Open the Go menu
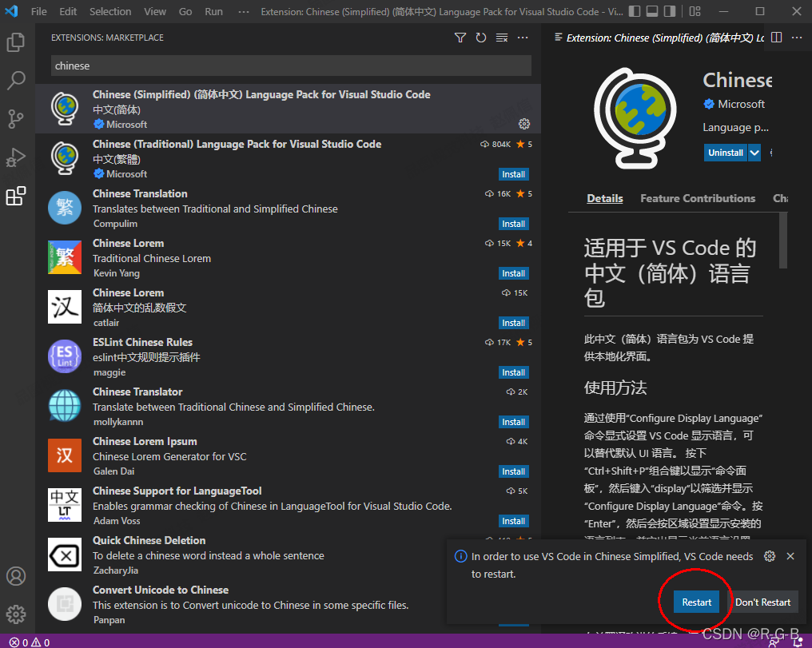 pos(185,11)
